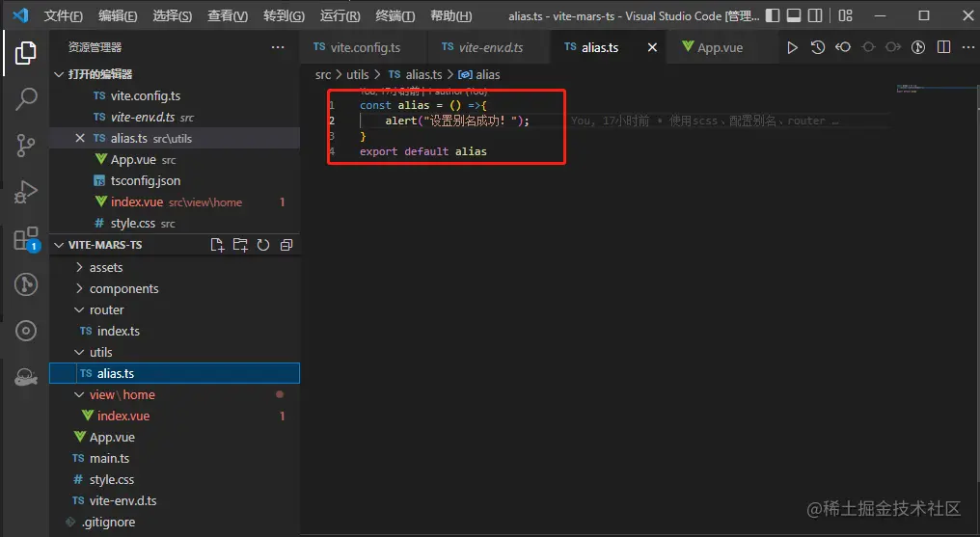Select style.css in open editors

(x=175, y=223)
